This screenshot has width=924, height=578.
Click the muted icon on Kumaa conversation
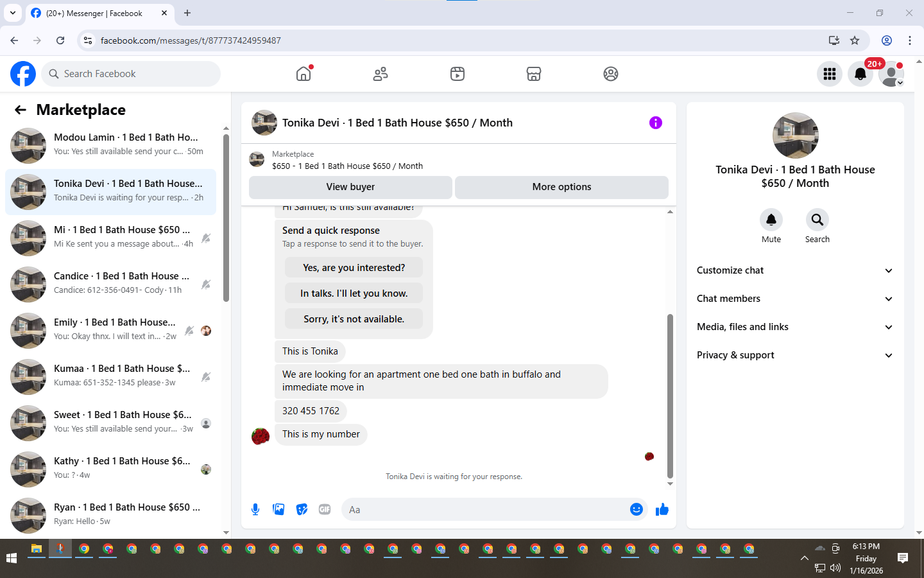pos(206,377)
